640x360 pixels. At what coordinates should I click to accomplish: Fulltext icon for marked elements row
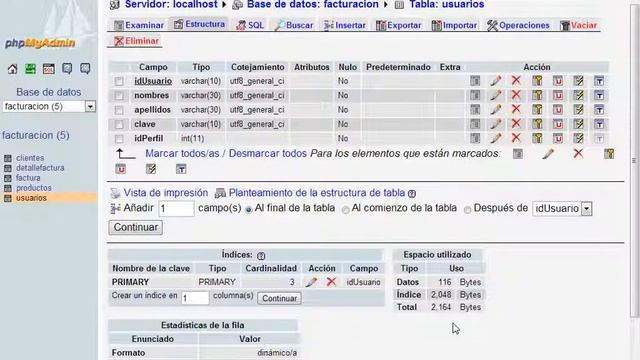181,169
